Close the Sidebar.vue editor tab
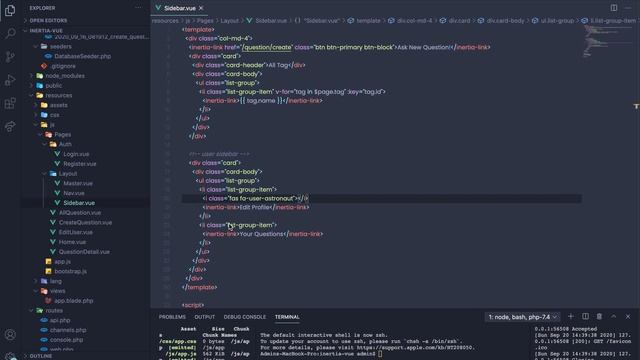 [x=201, y=8]
